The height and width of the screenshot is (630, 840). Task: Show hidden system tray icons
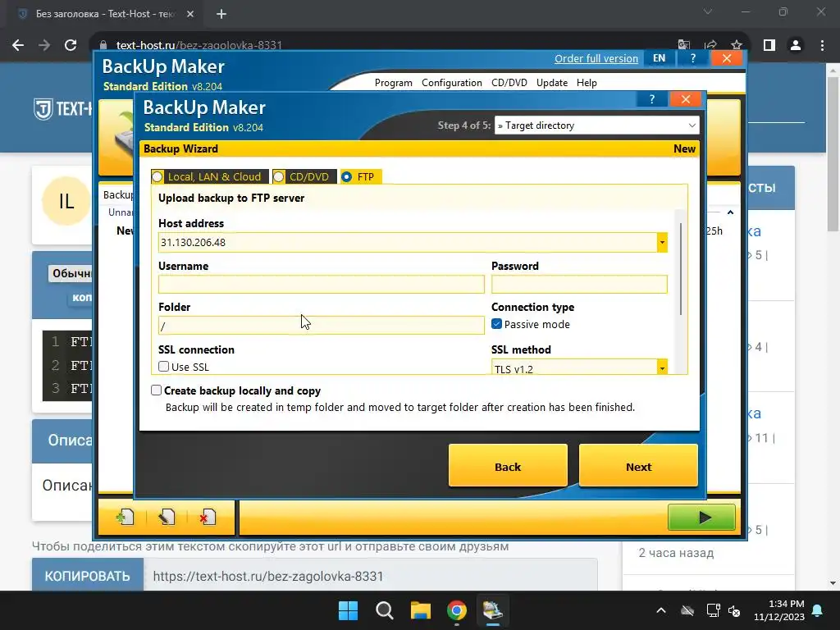[661, 610]
